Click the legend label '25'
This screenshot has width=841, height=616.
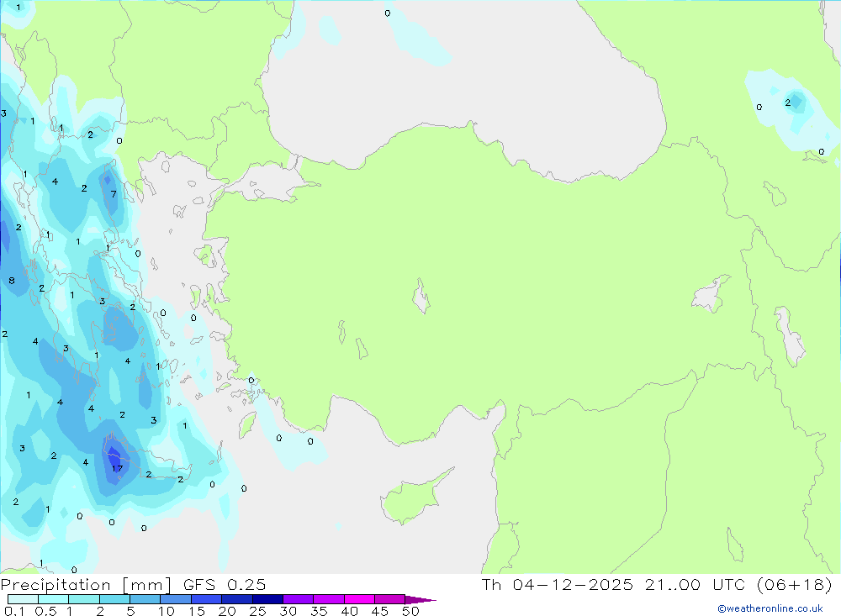(258, 611)
